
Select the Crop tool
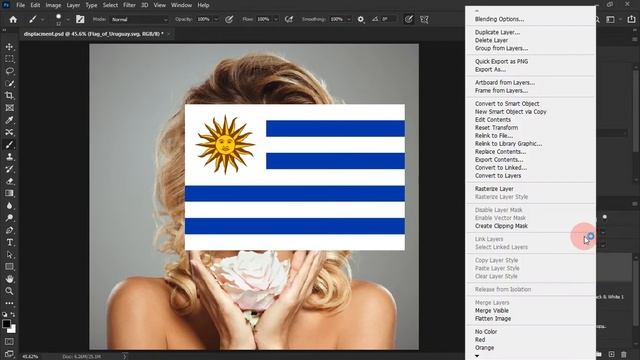[9, 96]
